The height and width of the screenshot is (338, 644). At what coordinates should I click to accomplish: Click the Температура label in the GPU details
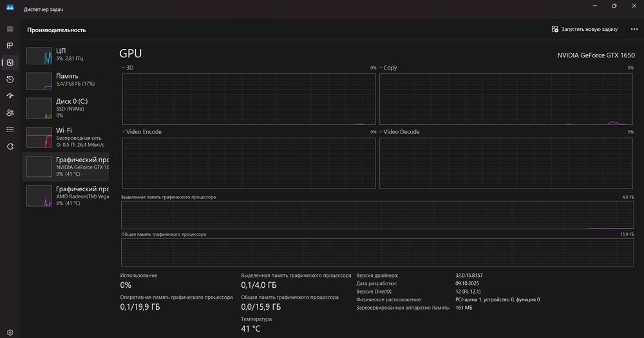[256, 319]
